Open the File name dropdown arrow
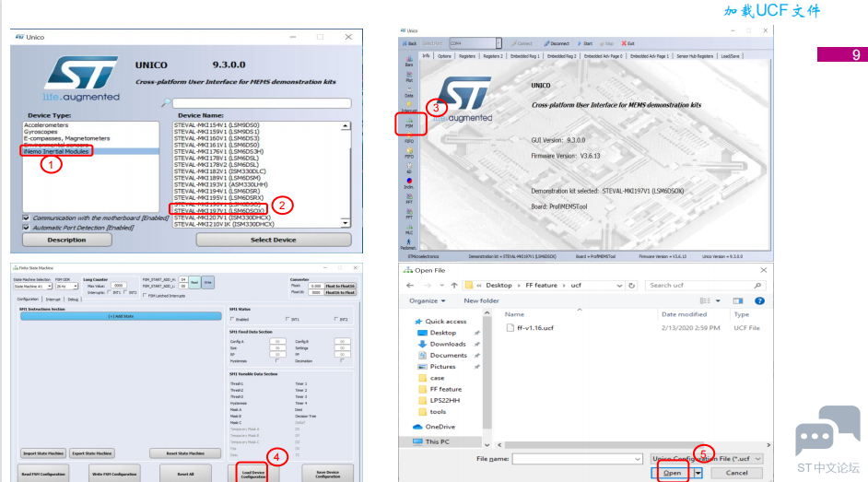Screen dimensions: 868x482 click(637, 459)
